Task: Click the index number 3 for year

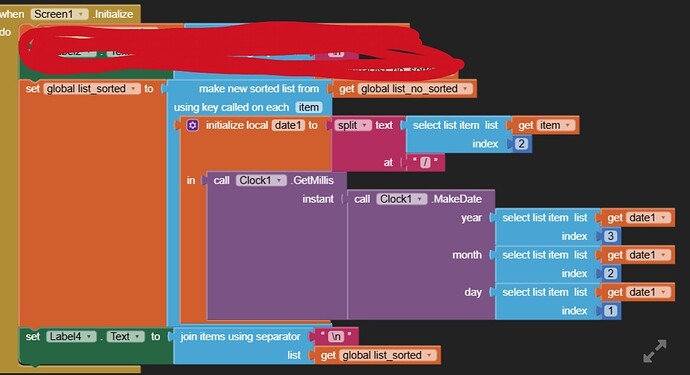Action: point(610,236)
